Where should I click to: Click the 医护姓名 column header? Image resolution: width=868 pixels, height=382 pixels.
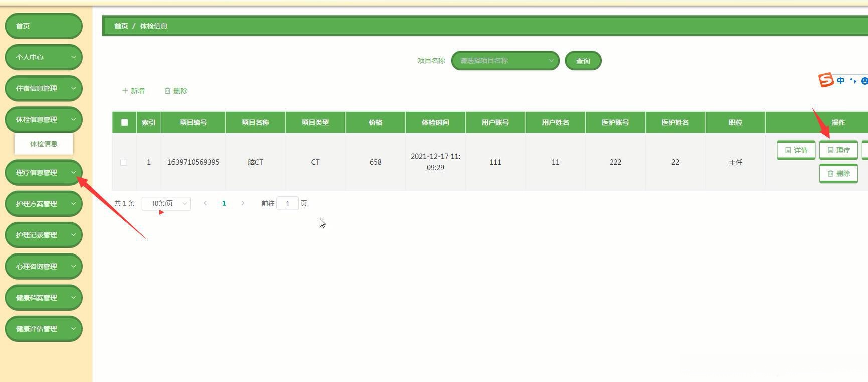pyautogui.click(x=675, y=122)
